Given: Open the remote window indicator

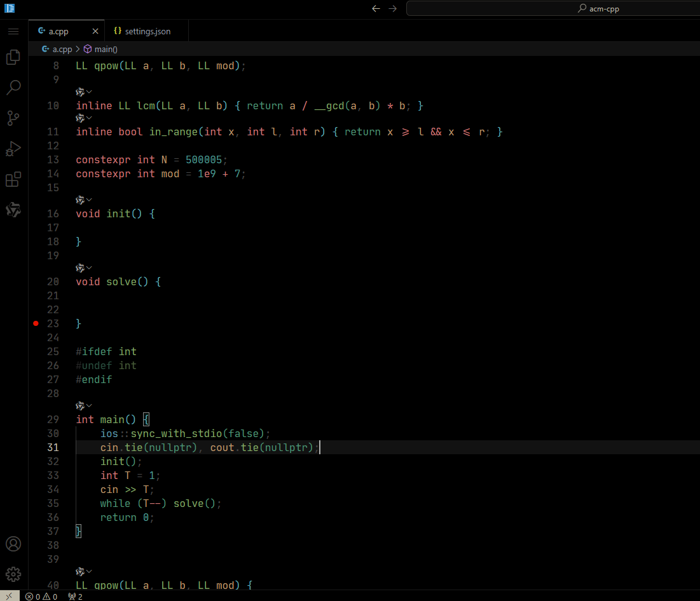Looking at the screenshot, I should 10,596.
